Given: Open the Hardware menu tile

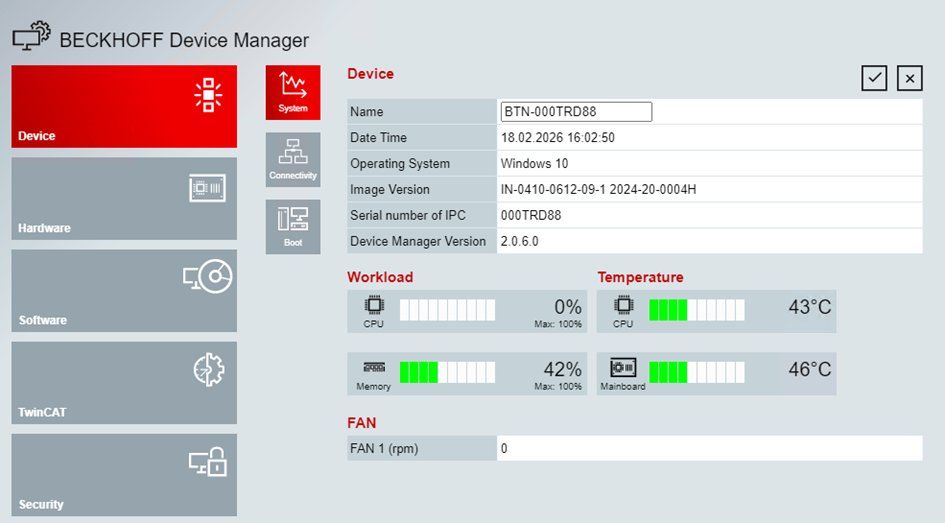Looking at the screenshot, I should [124, 199].
